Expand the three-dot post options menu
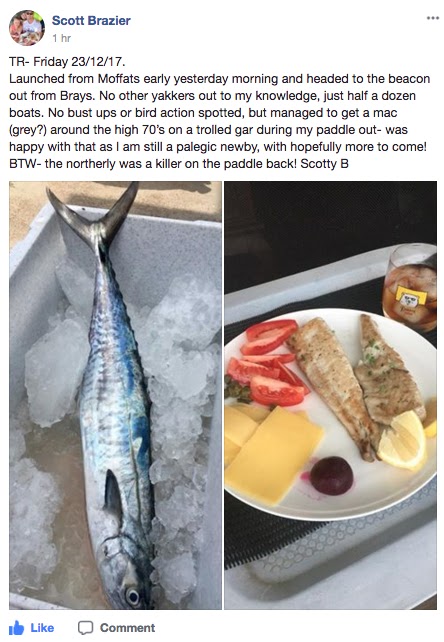The width and height of the screenshot is (444, 642). tap(432, 18)
